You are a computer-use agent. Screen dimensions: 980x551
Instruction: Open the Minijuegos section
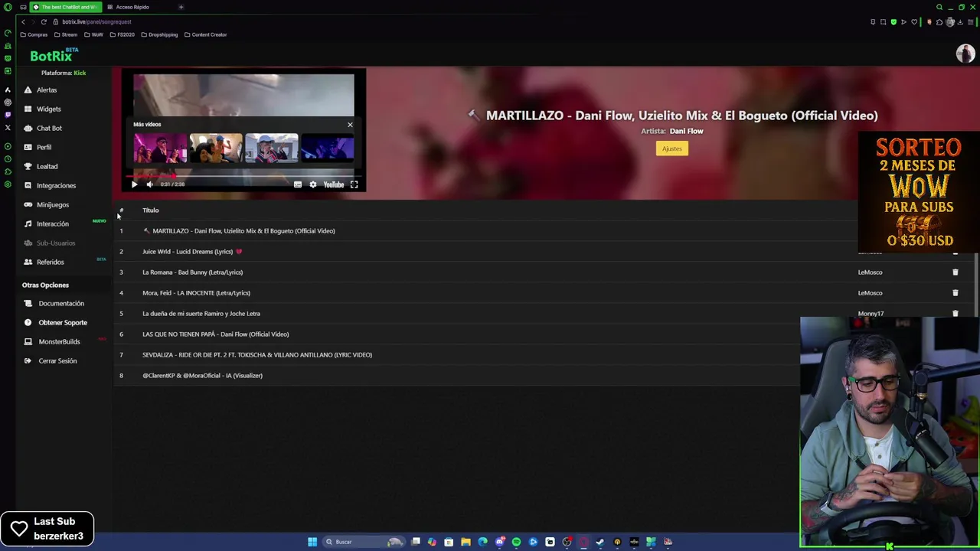[x=53, y=204]
